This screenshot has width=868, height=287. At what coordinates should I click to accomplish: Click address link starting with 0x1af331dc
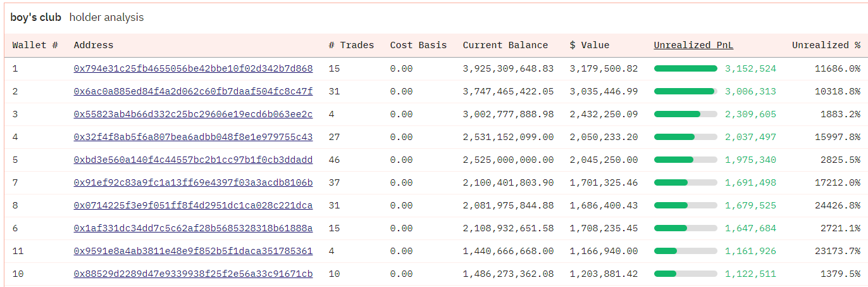(193, 228)
